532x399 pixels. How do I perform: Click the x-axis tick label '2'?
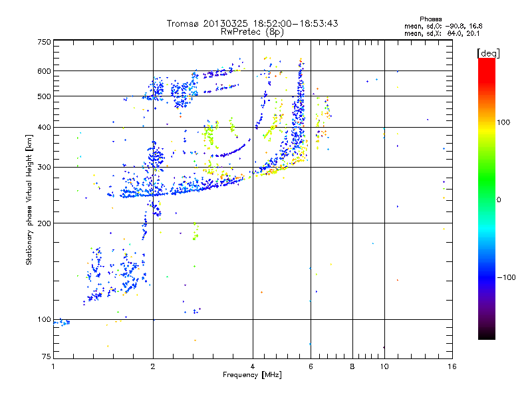point(153,366)
